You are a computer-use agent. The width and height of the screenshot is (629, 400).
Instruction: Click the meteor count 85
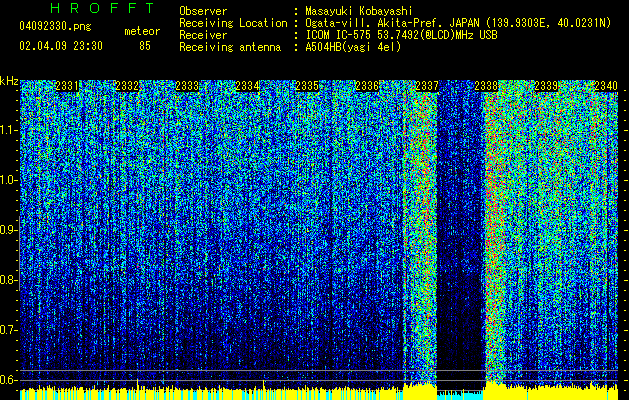point(145,46)
